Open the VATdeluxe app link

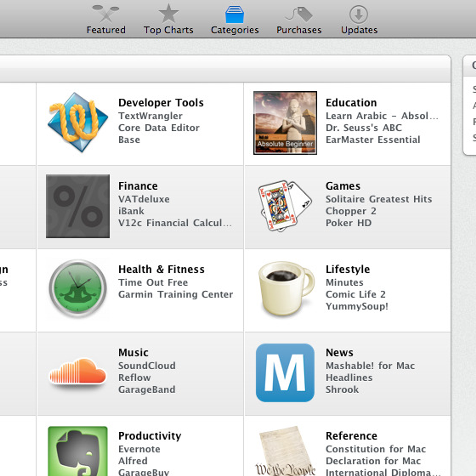[144, 199]
